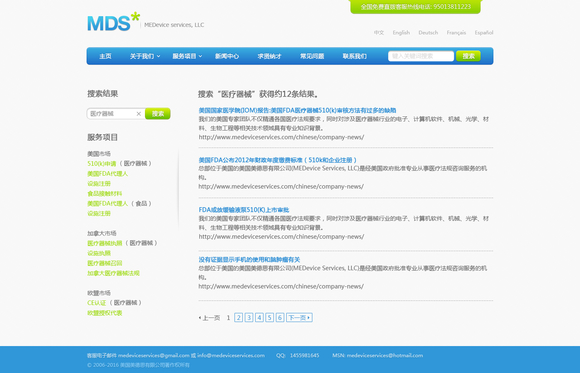
Task: Open FDA或放缓输液泵510(K) result link
Action: [x=244, y=210]
